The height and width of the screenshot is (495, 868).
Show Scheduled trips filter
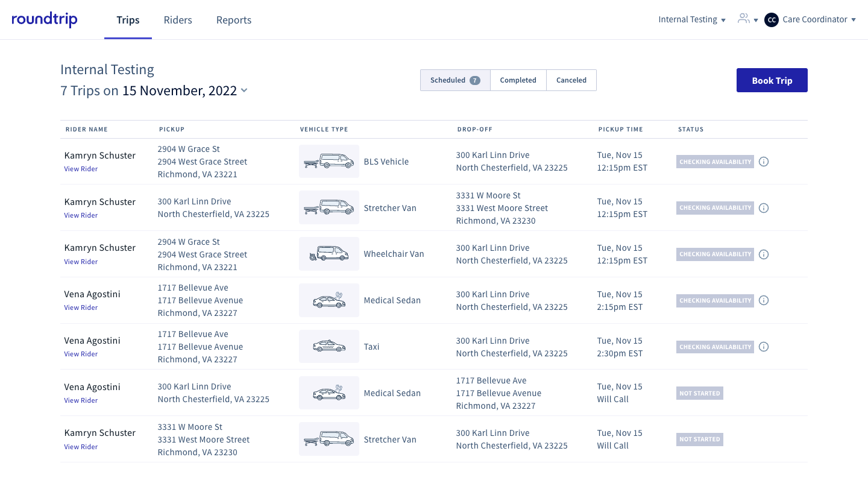coord(455,80)
